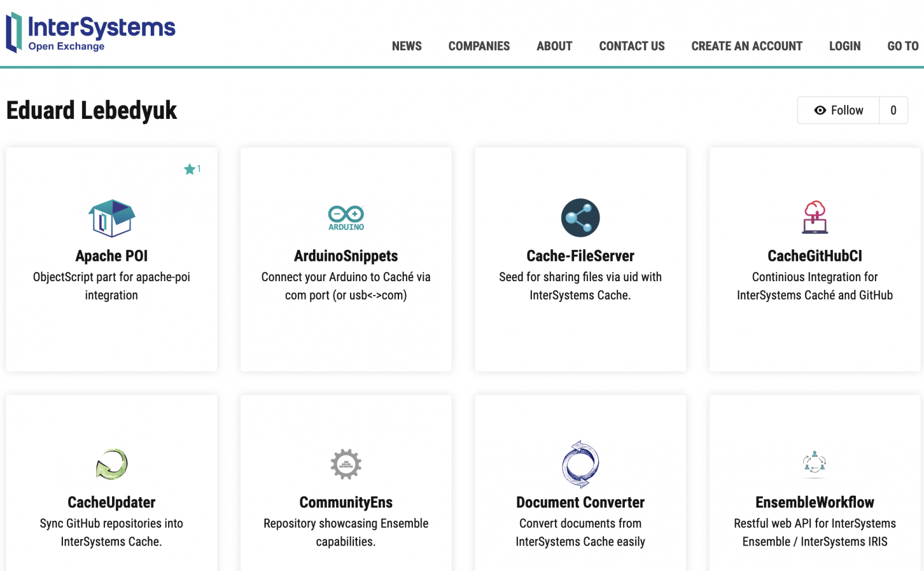Viewport: 924px width, 571px height.
Task: Go to the News page
Action: [x=407, y=46]
